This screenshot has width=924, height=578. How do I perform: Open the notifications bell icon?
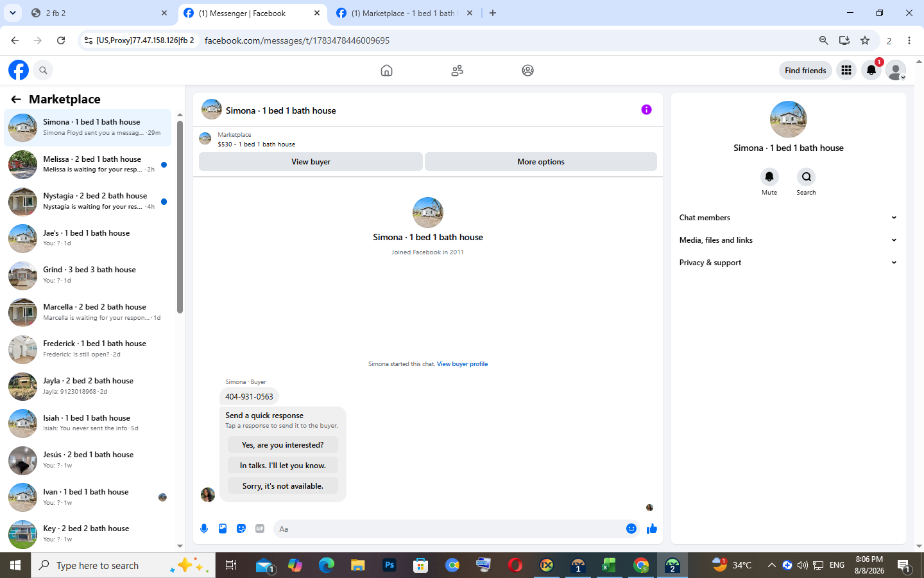point(871,70)
